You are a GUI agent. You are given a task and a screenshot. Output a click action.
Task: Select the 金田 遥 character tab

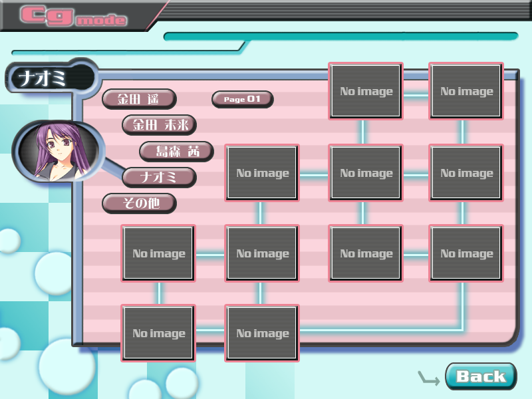pyautogui.click(x=138, y=99)
